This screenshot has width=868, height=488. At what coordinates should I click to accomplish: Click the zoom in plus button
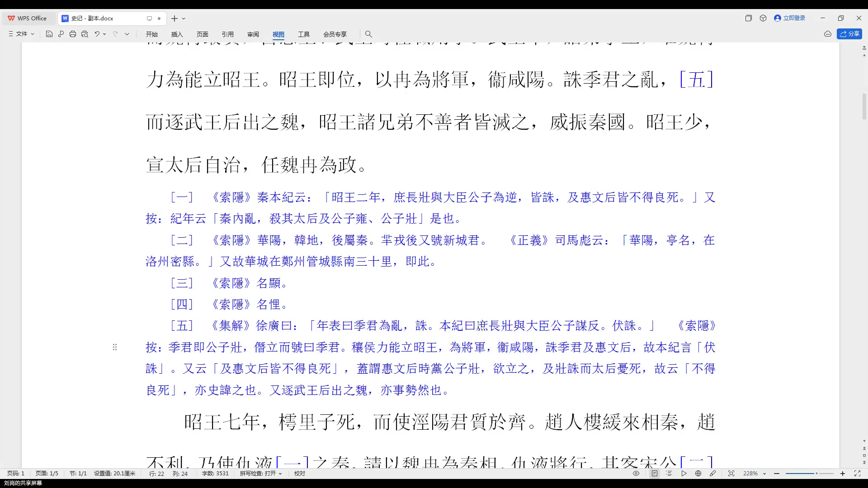pyautogui.click(x=843, y=474)
